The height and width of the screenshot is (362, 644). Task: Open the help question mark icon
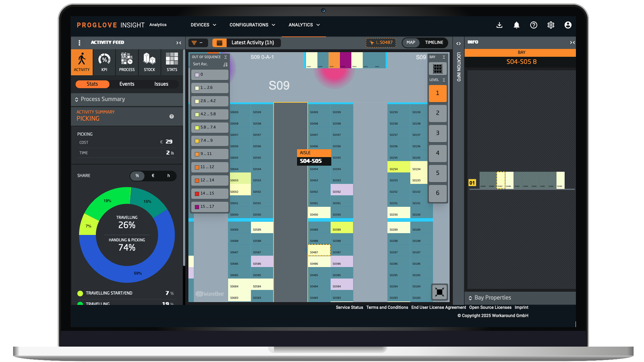point(534,25)
